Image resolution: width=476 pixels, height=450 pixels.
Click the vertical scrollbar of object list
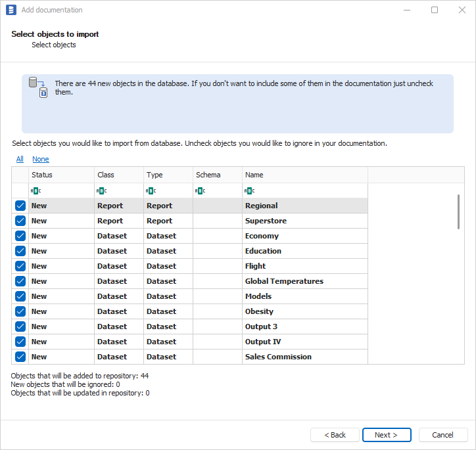click(458, 212)
